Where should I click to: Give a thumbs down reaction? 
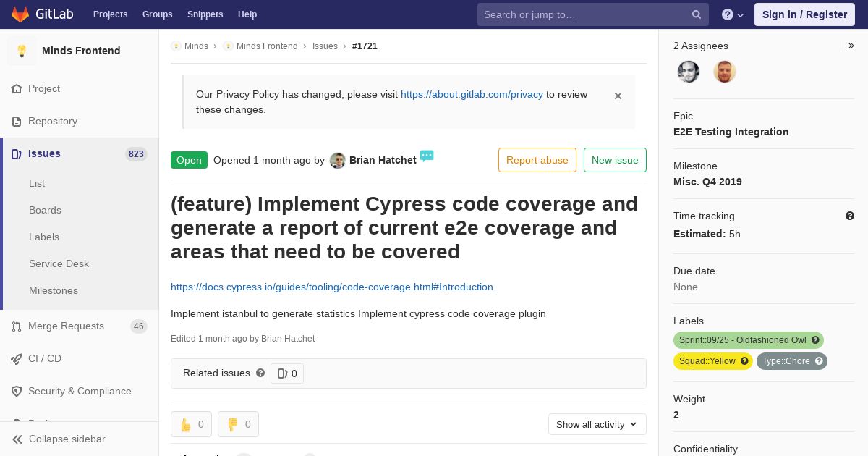tap(238, 424)
